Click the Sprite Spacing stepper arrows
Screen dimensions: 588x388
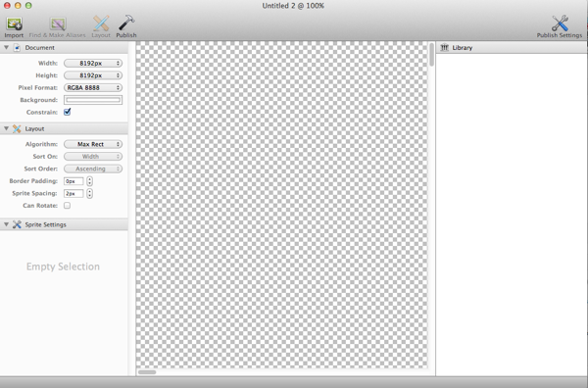pyautogui.click(x=89, y=193)
